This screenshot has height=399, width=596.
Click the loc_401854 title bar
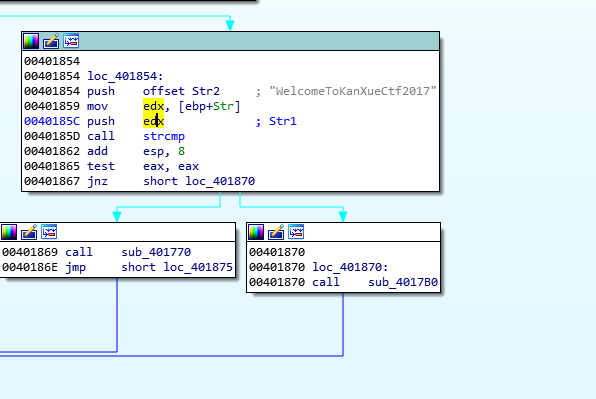click(x=230, y=41)
